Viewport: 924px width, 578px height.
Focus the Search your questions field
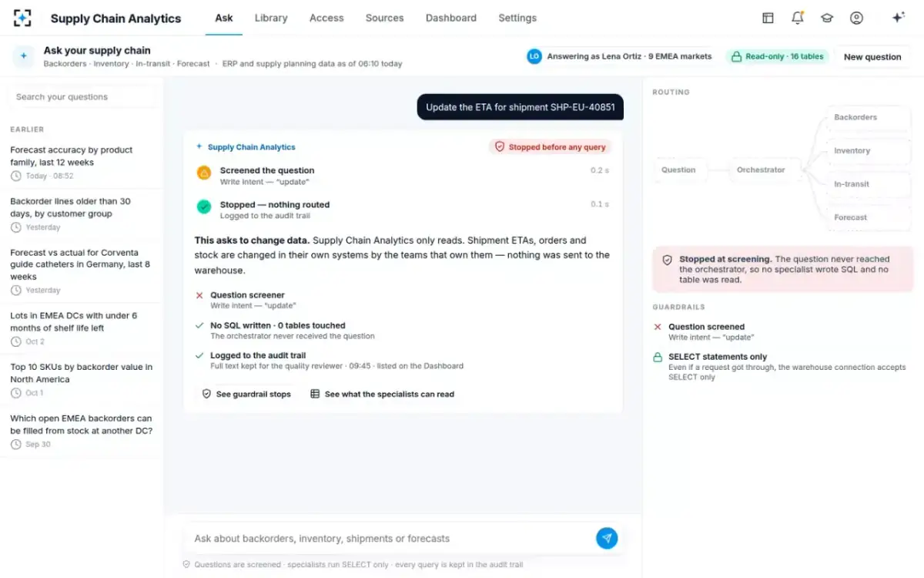coord(81,97)
